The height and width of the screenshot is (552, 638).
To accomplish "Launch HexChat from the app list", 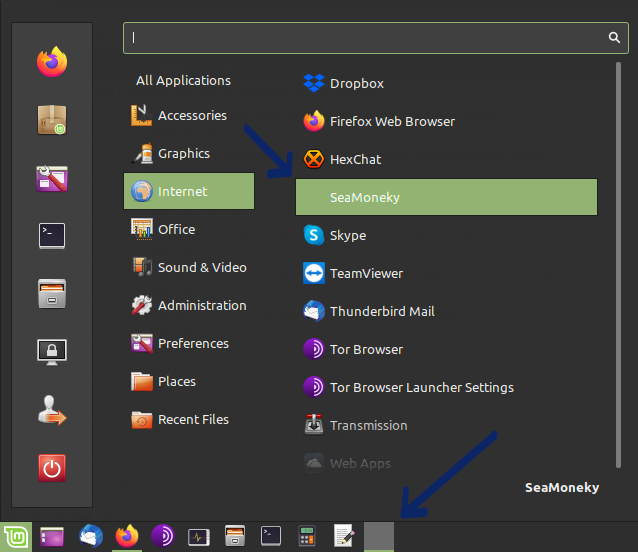I will pyautogui.click(x=446, y=159).
